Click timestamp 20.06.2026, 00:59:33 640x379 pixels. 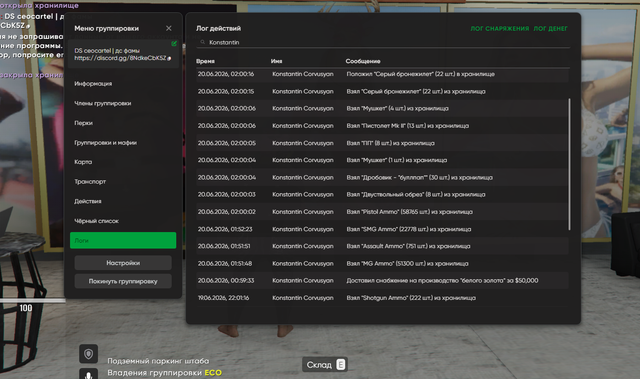click(x=226, y=281)
